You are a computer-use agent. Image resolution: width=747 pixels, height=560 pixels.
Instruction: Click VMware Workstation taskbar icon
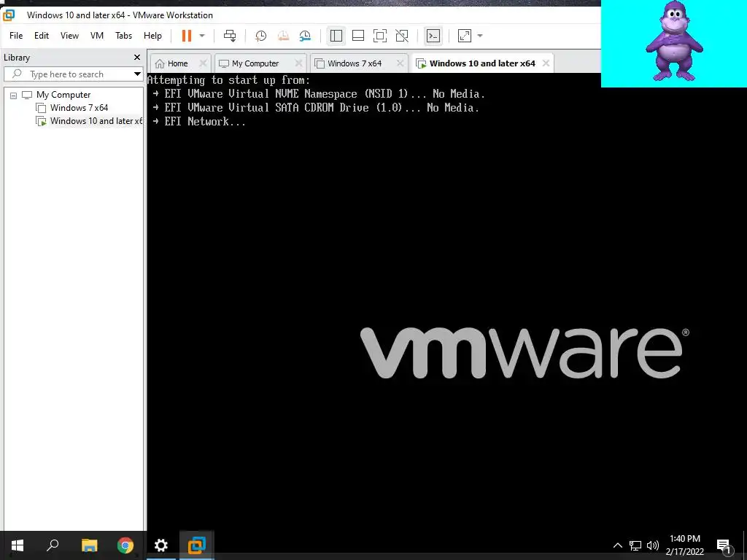tap(197, 545)
